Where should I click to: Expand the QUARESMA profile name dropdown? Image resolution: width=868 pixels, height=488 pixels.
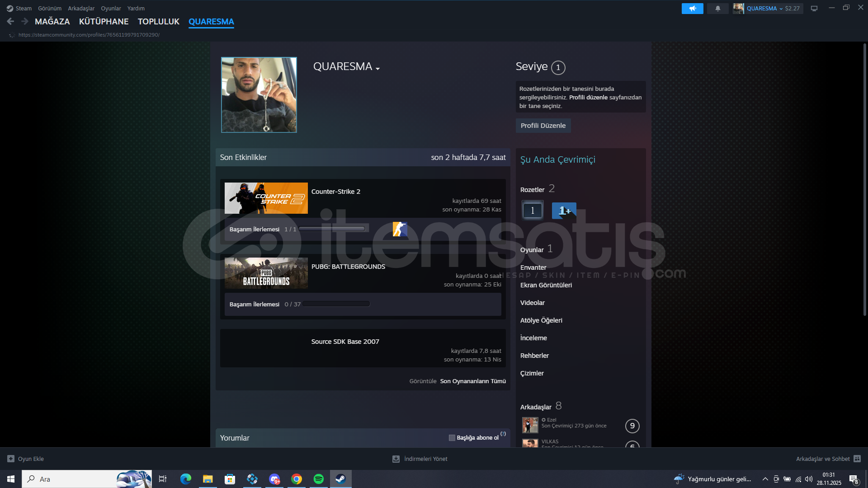(x=377, y=69)
